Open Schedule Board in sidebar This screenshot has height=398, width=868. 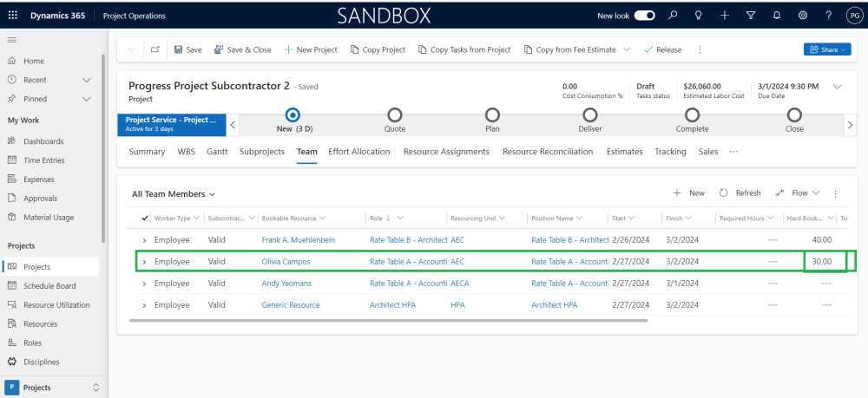pyautogui.click(x=49, y=286)
